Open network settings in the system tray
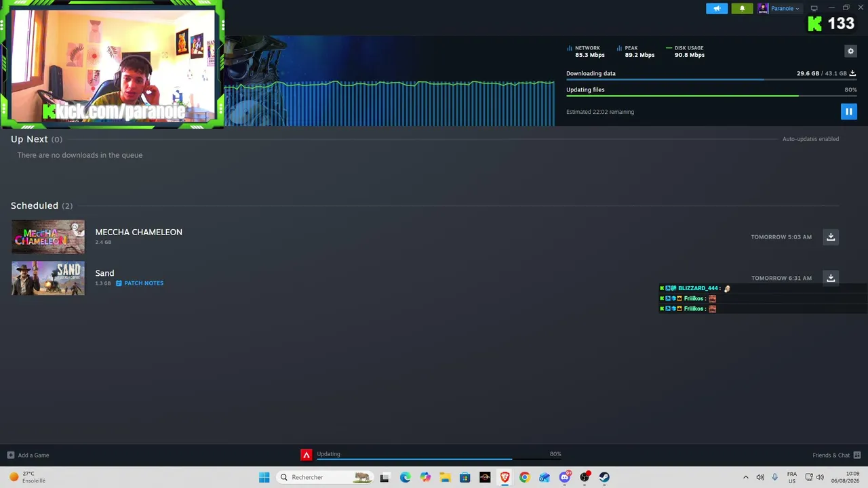The width and height of the screenshot is (868, 488). (809, 477)
